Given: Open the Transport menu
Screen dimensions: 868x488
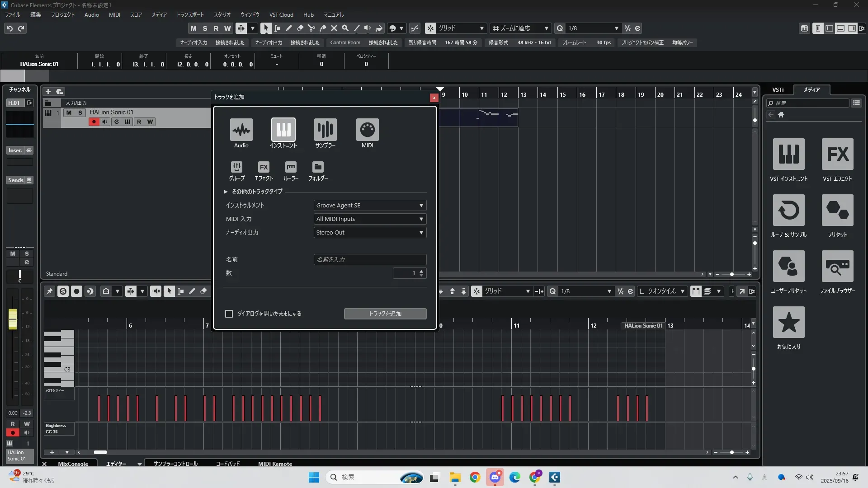Looking at the screenshot, I should [x=190, y=15].
